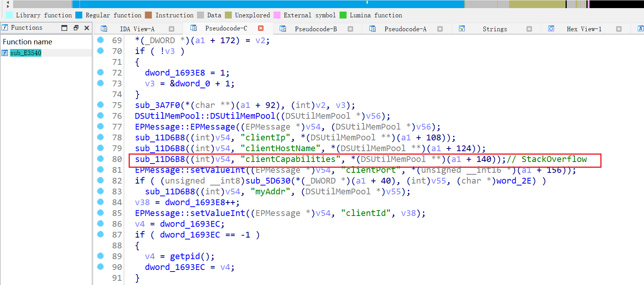
Task: Open the Pseudocode-A tab
Action: coord(405,29)
